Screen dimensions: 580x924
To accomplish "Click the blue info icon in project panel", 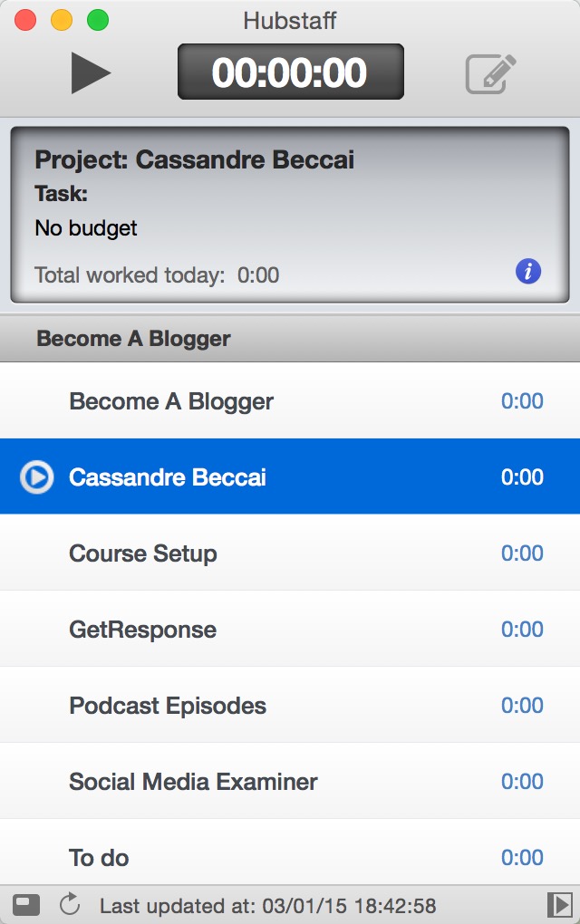I will pos(528,272).
